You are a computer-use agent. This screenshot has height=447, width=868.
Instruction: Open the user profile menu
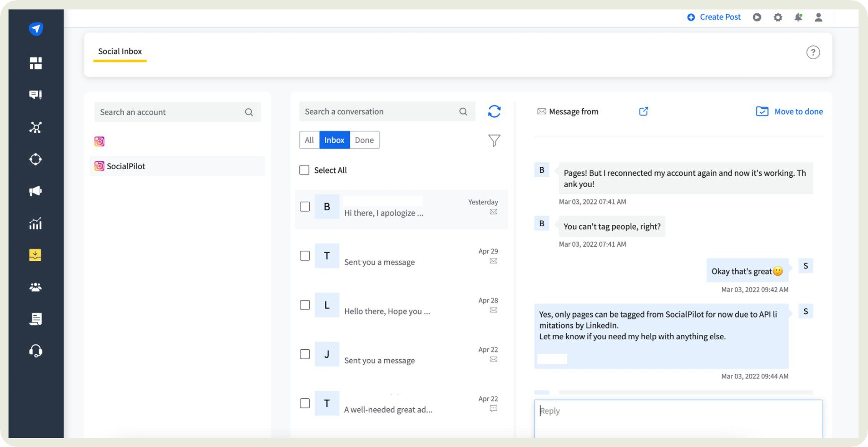[x=819, y=17]
